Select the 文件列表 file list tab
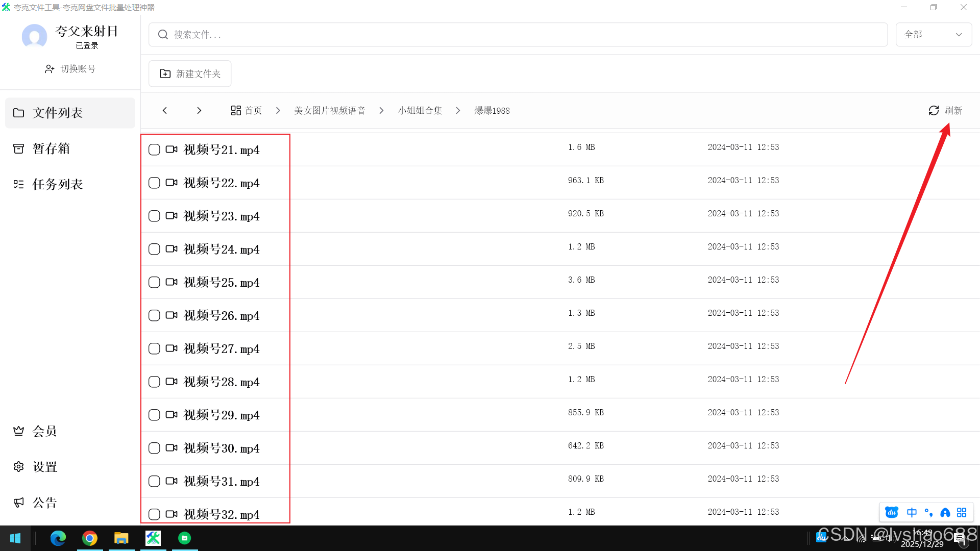This screenshot has width=980, height=551. click(x=57, y=113)
